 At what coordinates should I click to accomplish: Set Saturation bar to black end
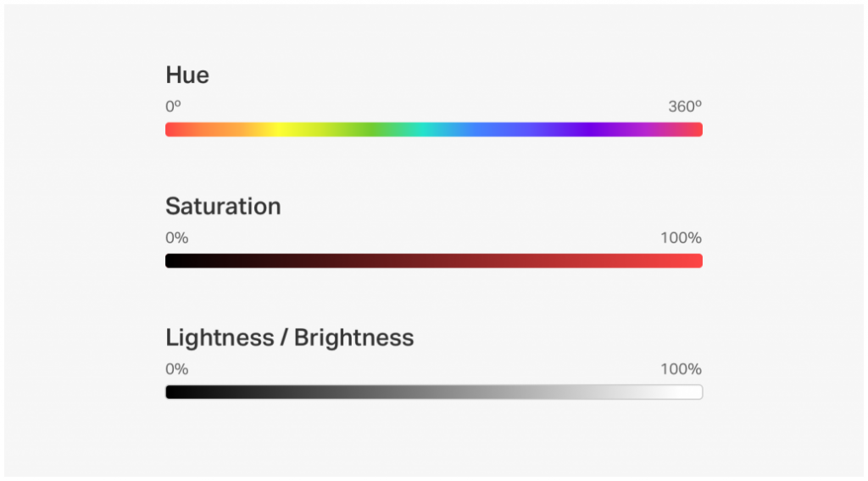click(x=171, y=261)
